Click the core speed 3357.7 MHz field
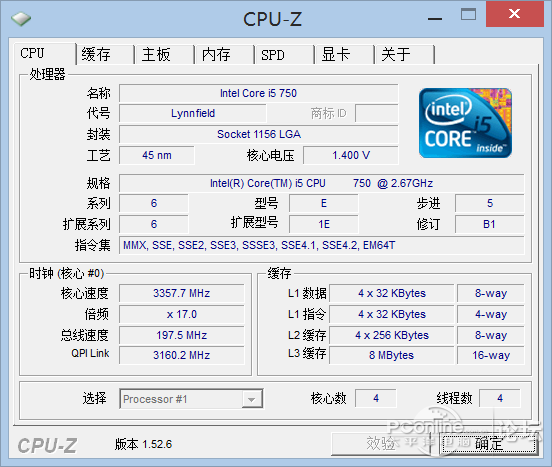Screen dimensions: 552x467 [182, 293]
